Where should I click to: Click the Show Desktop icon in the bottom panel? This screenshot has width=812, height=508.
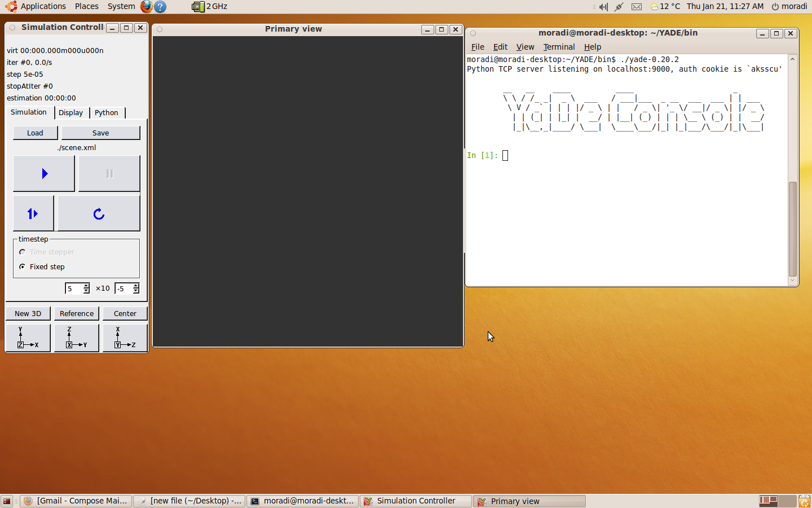(x=7, y=501)
